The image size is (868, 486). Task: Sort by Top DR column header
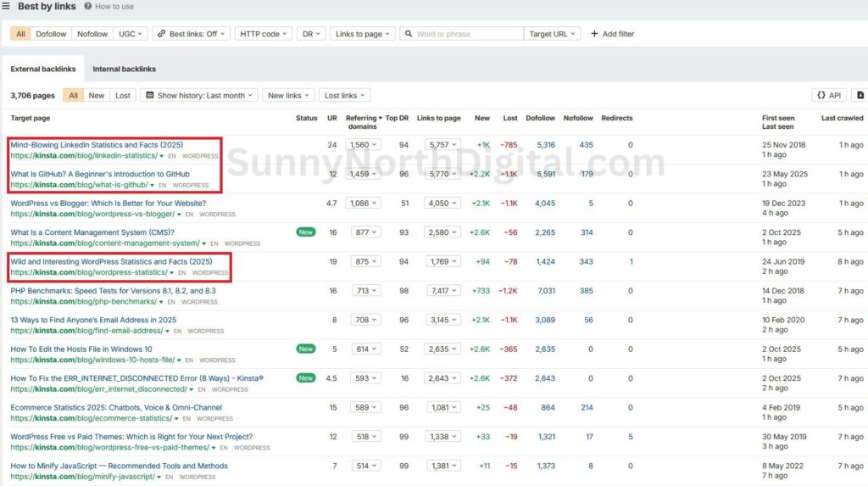397,118
